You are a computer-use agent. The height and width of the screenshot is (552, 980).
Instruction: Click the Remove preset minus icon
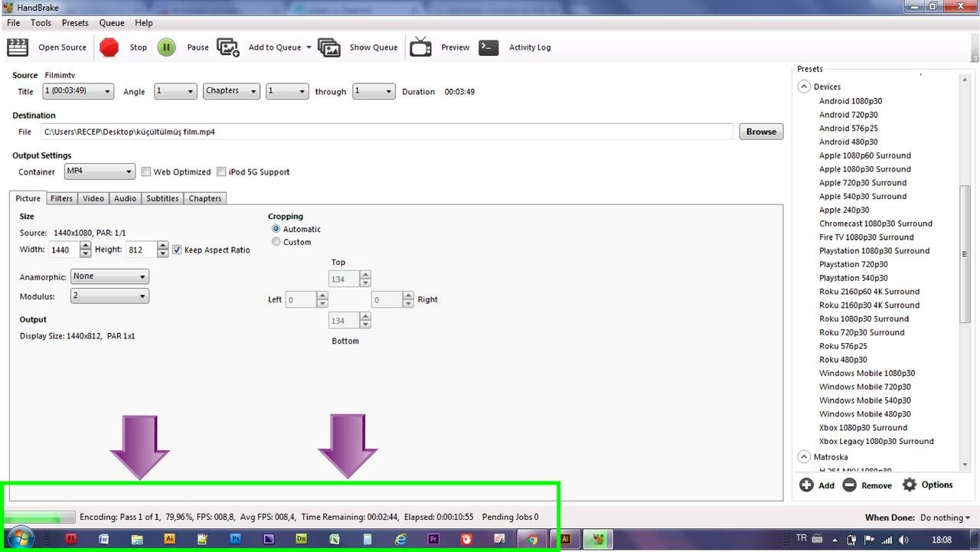click(849, 485)
